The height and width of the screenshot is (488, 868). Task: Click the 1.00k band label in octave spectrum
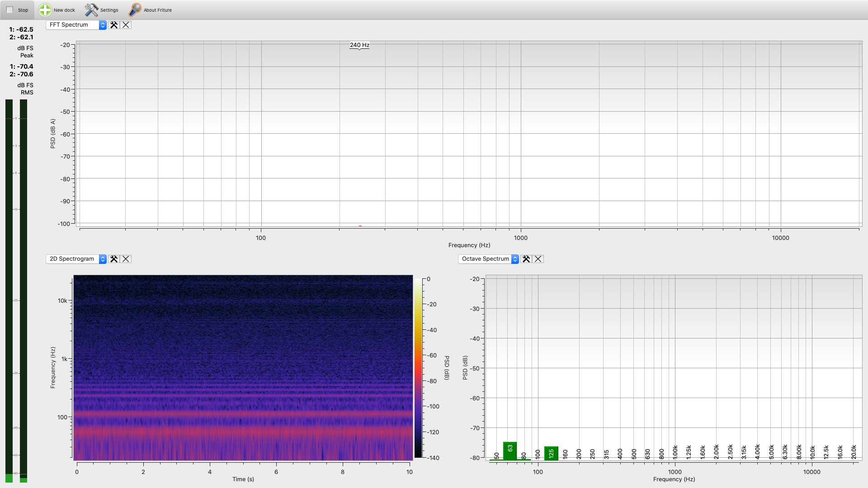675,452
